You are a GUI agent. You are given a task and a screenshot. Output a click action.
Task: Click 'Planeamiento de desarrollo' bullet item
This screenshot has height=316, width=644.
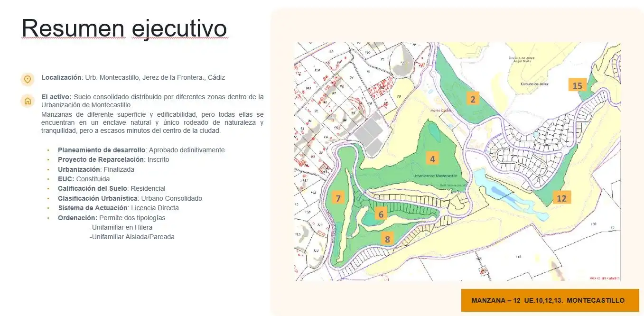pos(141,150)
